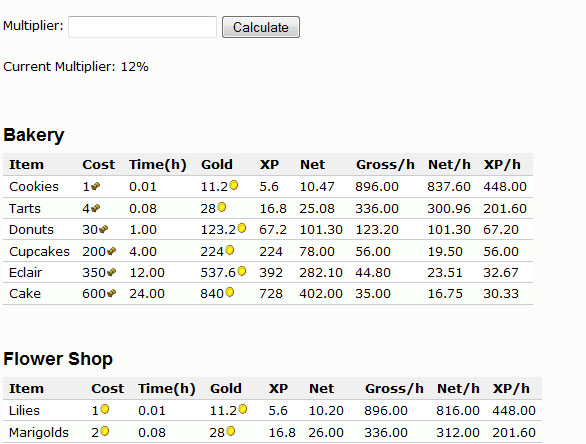Click the coin icon beside Marigolds gold 28
The height and width of the screenshot is (444, 586).
(x=231, y=431)
